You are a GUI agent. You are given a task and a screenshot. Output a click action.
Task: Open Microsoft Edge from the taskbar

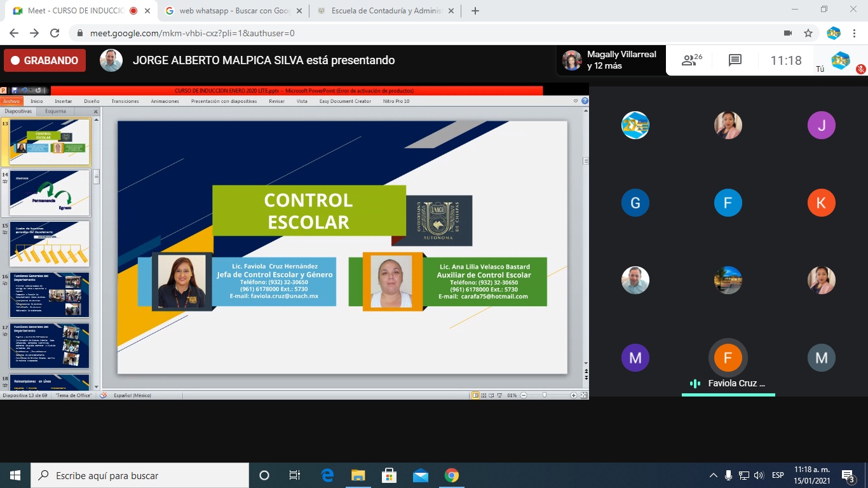coord(327,475)
